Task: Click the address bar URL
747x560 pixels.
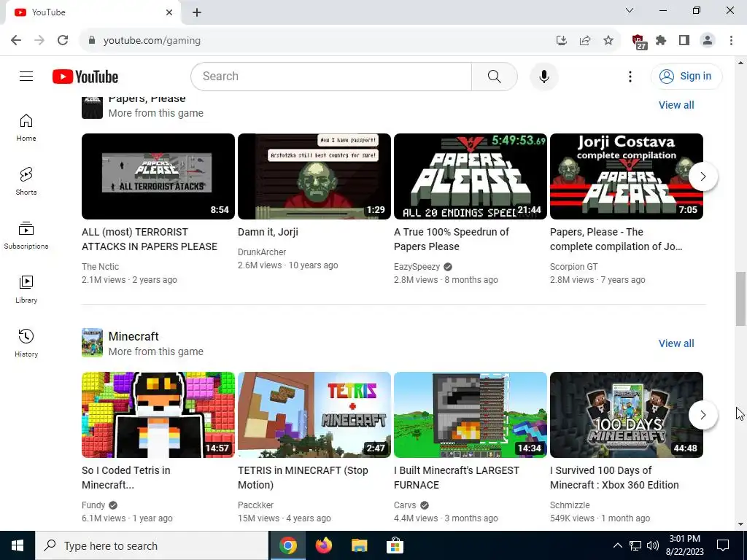Action: pyautogui.click(x=152, y=41)
